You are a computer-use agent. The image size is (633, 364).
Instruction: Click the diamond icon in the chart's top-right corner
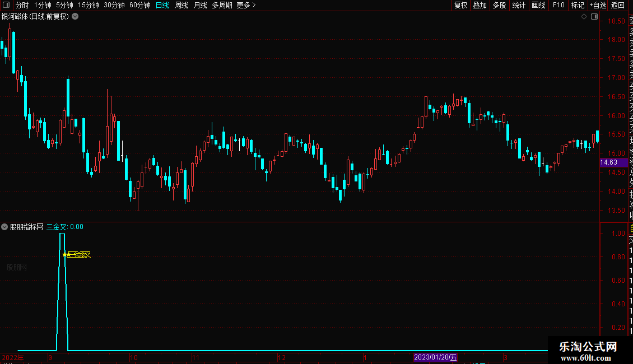pos(584,17)
